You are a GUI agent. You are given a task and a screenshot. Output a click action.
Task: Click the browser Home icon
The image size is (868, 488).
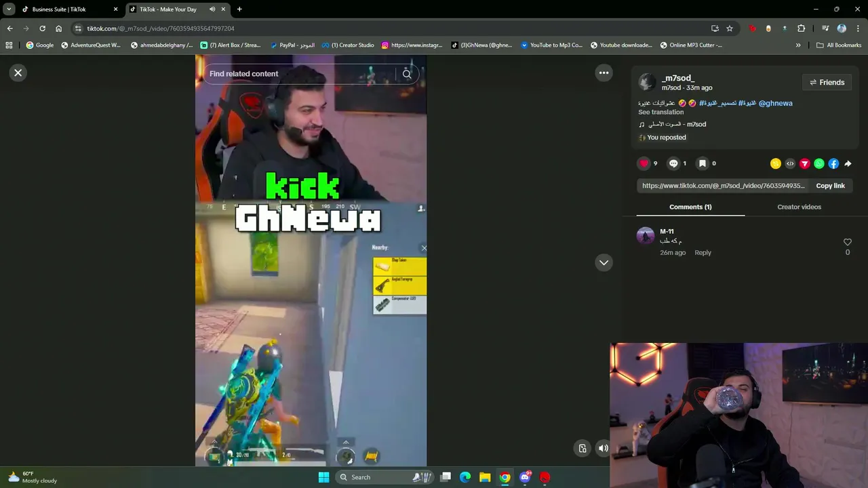click(x=59, y=28)
